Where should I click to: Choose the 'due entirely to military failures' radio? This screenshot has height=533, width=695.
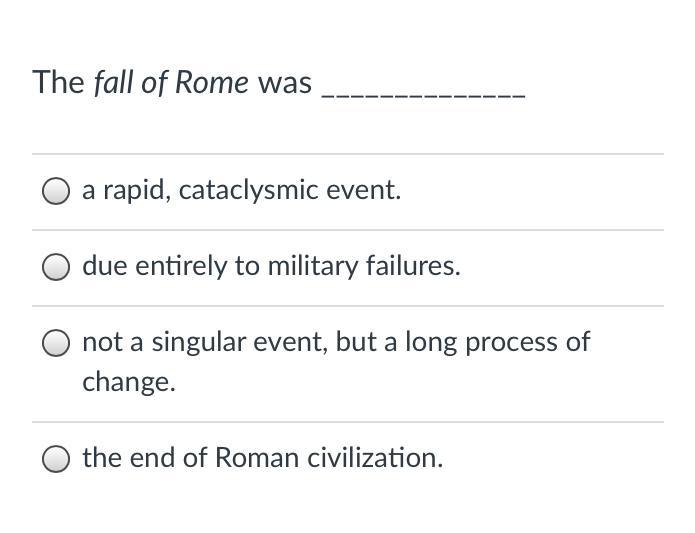pyautogui.click(x=56, y=267)
